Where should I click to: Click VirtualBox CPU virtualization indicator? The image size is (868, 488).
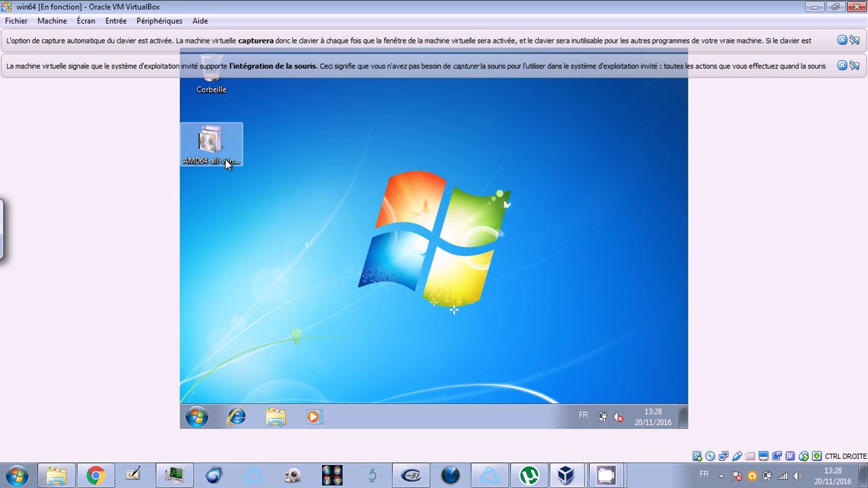[790, 456]
